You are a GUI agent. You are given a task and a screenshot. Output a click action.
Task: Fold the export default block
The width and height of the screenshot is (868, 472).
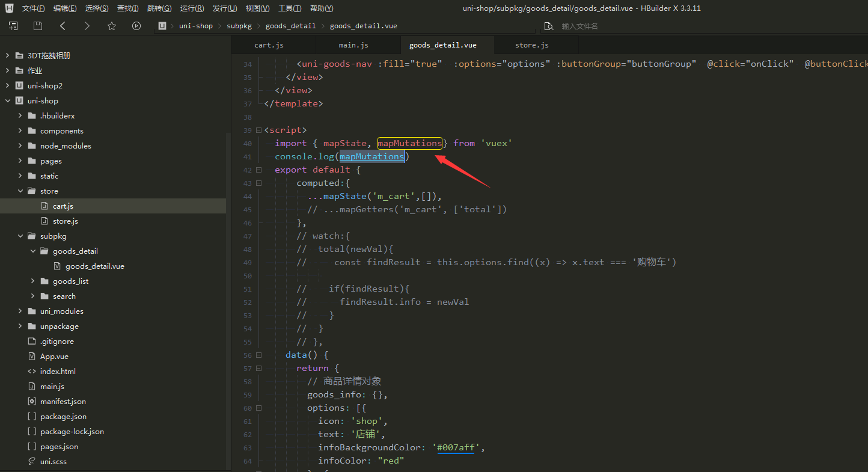pyautogui.click(x=258, y=170)
